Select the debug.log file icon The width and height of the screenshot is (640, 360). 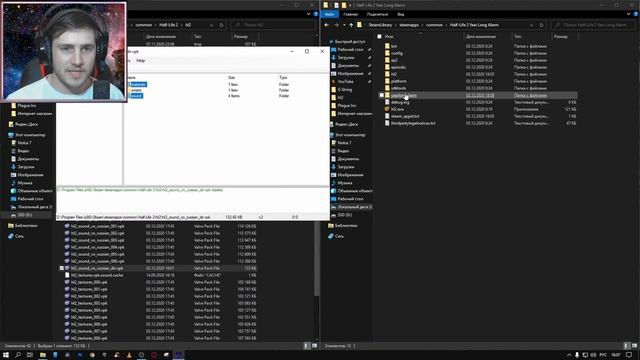coord(387,102)
